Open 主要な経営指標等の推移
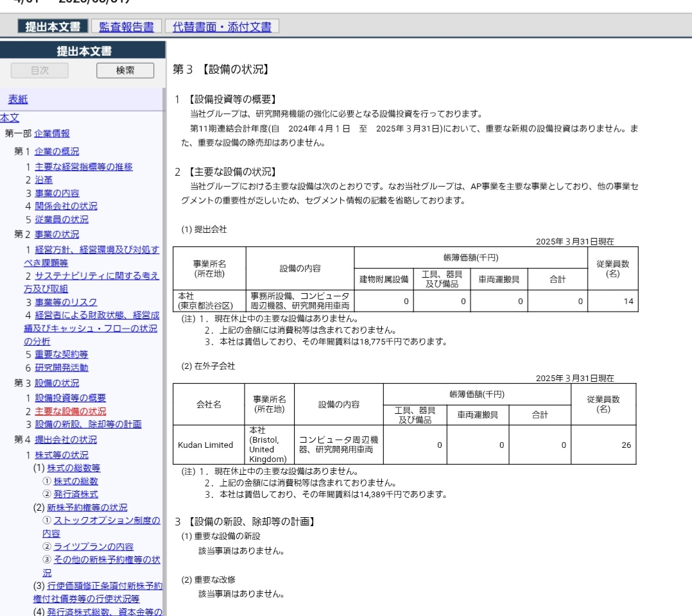 pos(84,167)
